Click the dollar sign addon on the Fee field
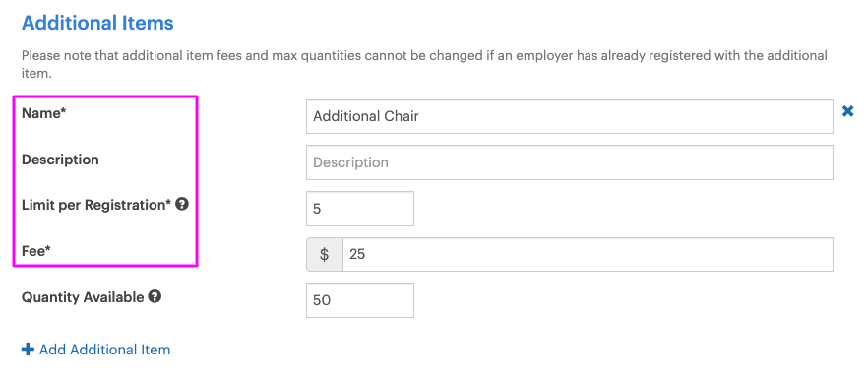This screenshot has width=868, height=385. click(325, 255)
